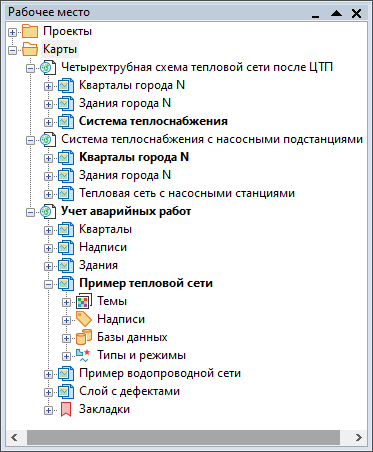Click the left scroll arrow
Viewport: 373px width, 452px height.
pos(14,437)
